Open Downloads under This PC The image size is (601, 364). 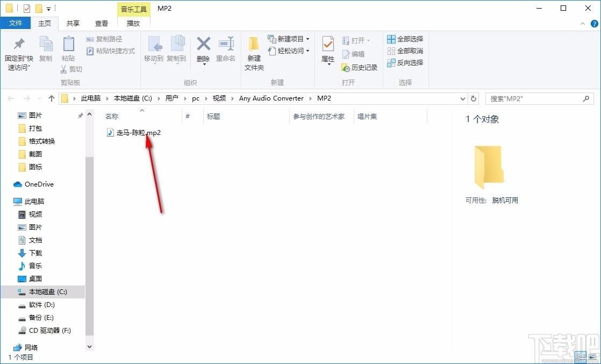click(31, 253)
